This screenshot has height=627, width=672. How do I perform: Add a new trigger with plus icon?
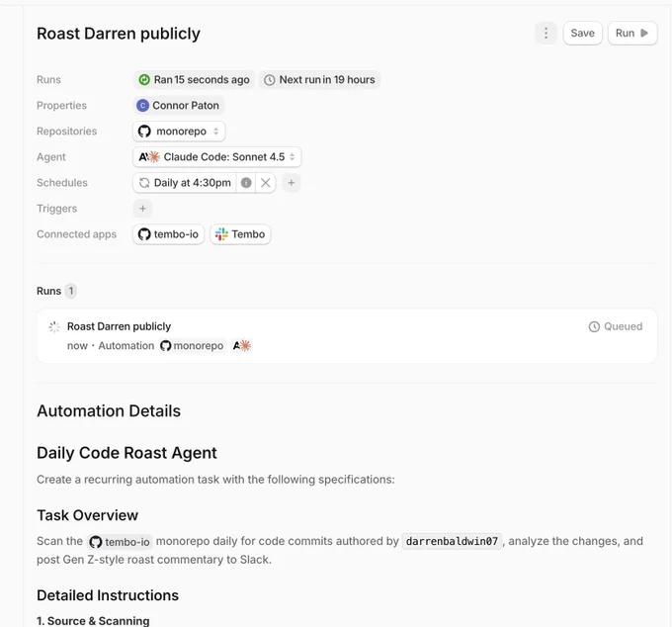pos(142,209)
